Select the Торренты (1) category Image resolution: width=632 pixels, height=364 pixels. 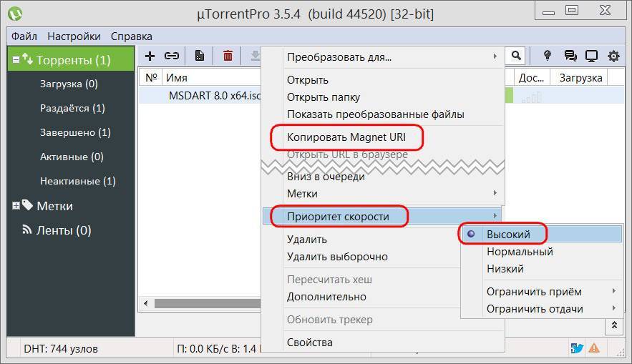[x=71, y=60]
